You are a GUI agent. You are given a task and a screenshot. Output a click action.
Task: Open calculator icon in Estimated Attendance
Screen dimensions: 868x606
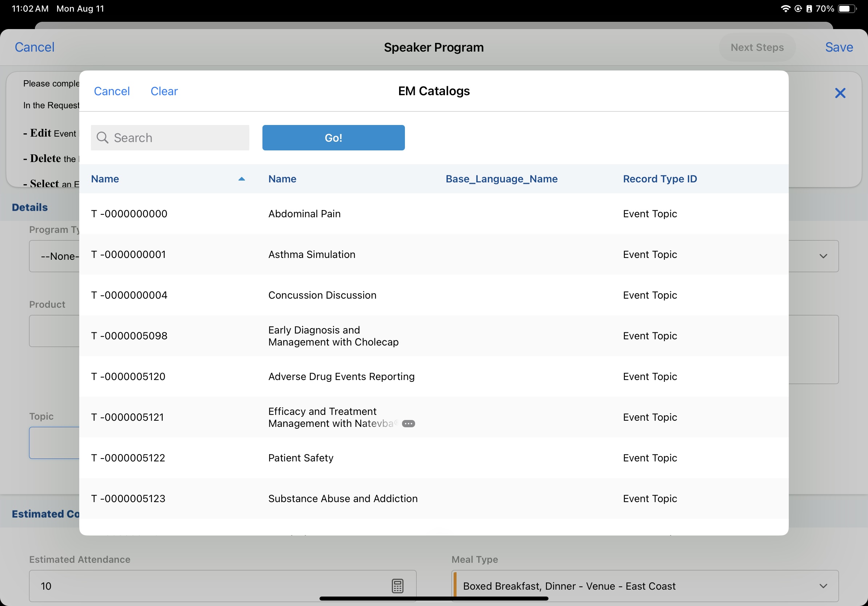[x=397, y=586]
